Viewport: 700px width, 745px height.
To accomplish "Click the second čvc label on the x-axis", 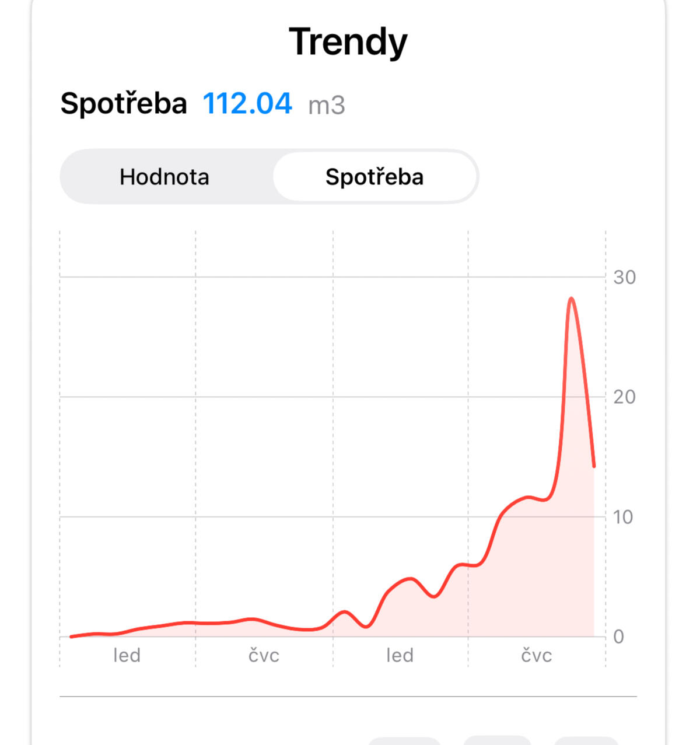I will click(x=536, y=655).
